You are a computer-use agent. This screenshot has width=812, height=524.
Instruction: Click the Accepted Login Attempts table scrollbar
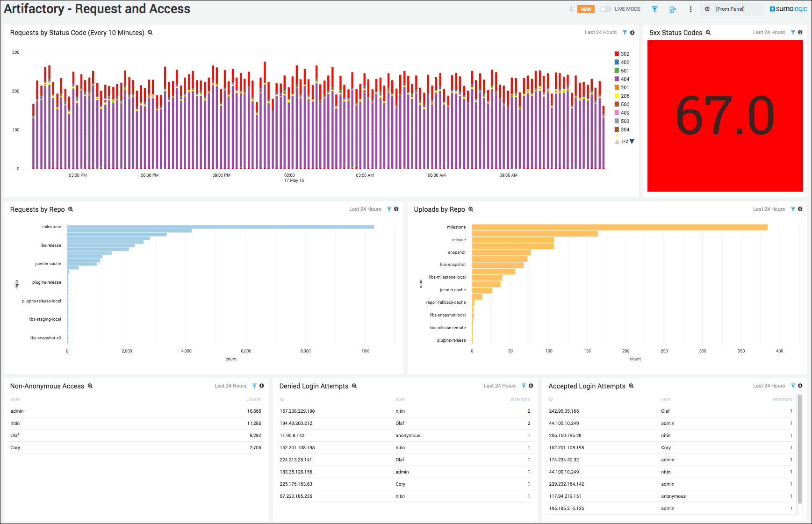click(x=799, y=449)
